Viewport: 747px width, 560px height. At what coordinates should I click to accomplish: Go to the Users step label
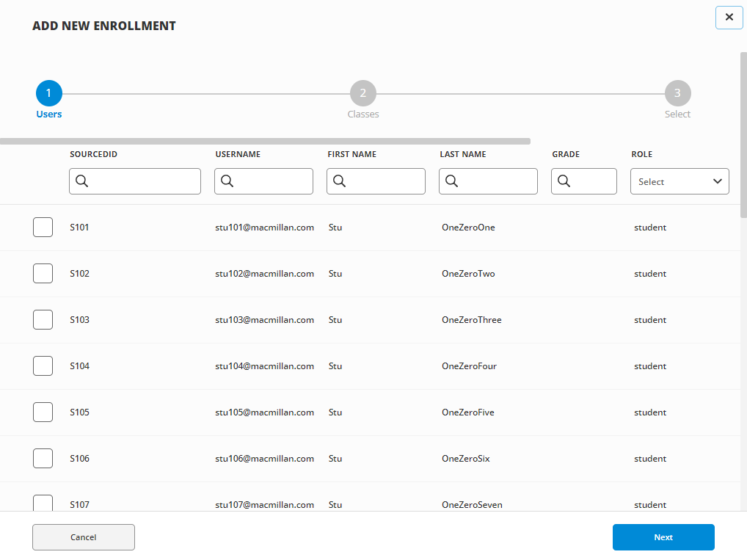click(48, 114)
